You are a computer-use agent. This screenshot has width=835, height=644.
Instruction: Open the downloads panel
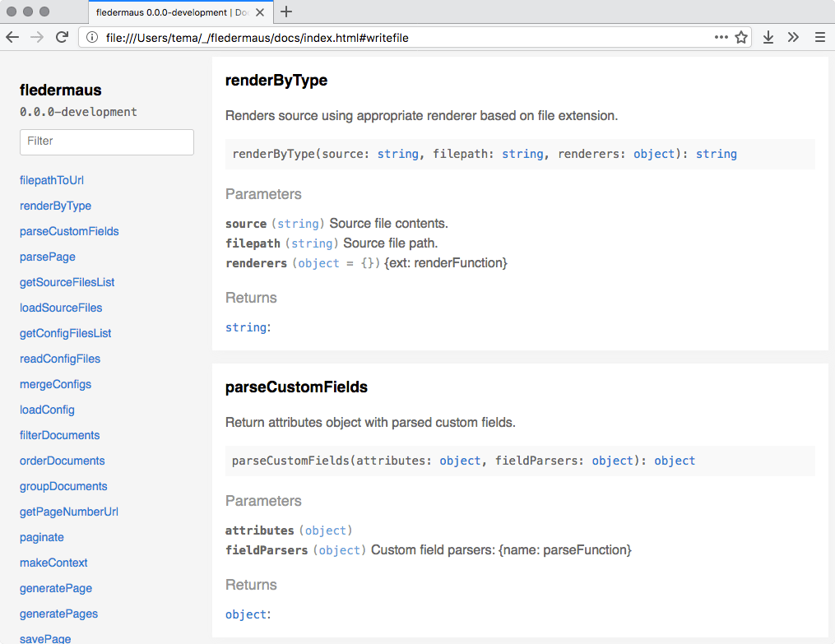(768, 37)
